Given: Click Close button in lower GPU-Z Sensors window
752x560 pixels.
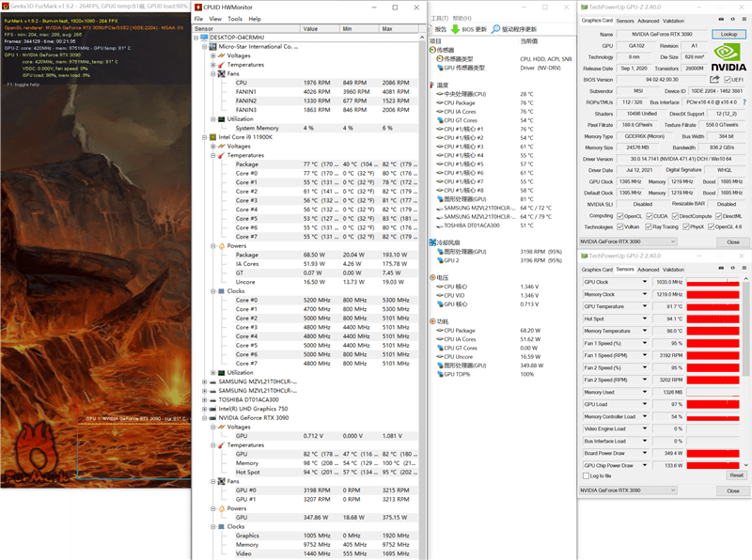Looking at the screenshot, I should coord(733,491).
